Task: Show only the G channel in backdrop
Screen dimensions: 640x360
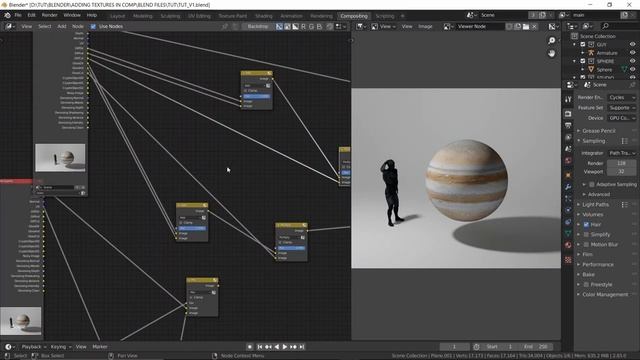Action: tap(311, 26)
